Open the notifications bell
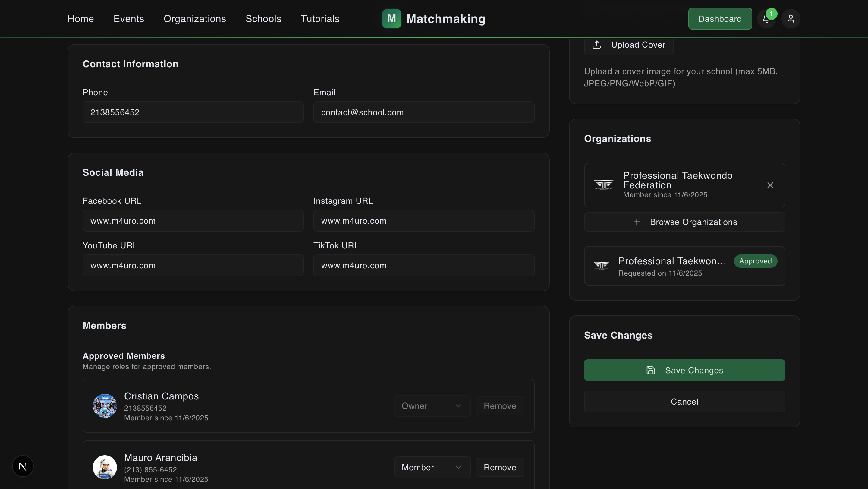The width and height of the screenshot is (868, 489). point(766,19)
